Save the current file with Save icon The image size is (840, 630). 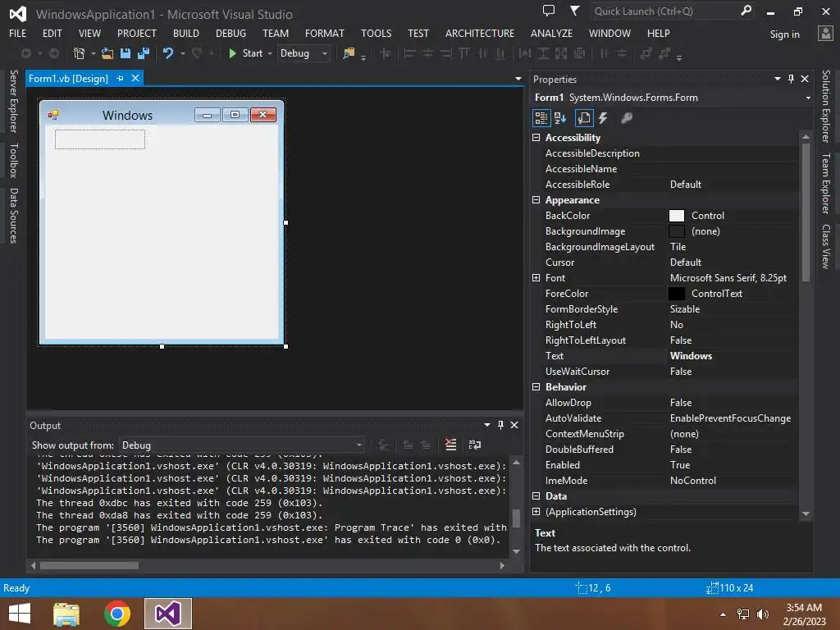[x=126, y=53]
